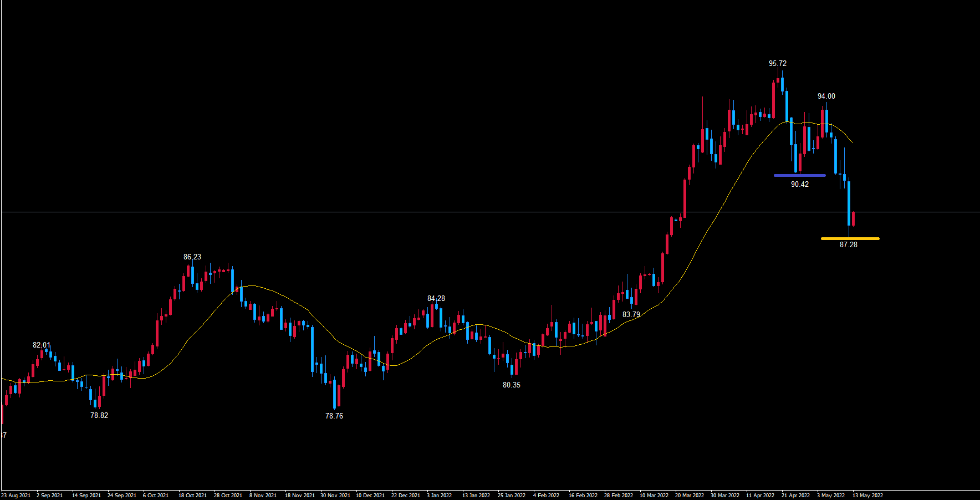This screenshot has width=980, height=500.
Task: Click the last red candlestick on the chart
Action: [x=853, y=218]
